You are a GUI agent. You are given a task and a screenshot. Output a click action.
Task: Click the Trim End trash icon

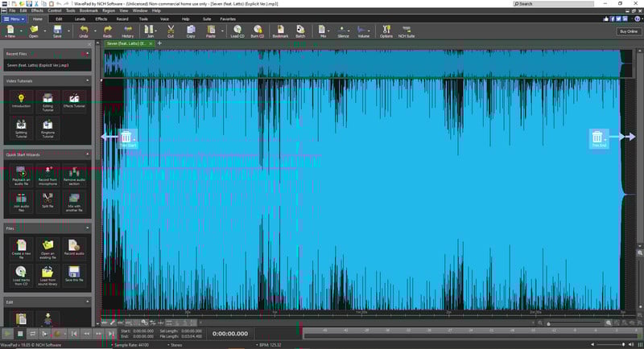597,137
